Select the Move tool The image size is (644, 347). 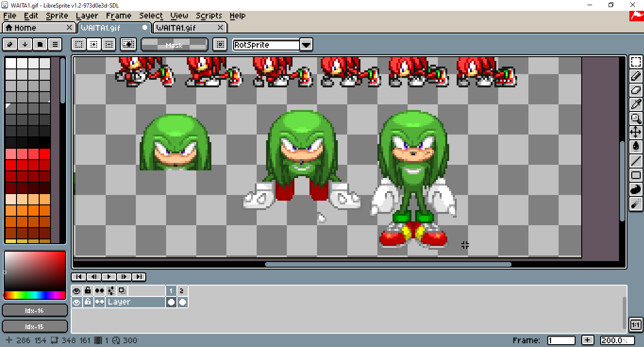(x=636, y=132)
